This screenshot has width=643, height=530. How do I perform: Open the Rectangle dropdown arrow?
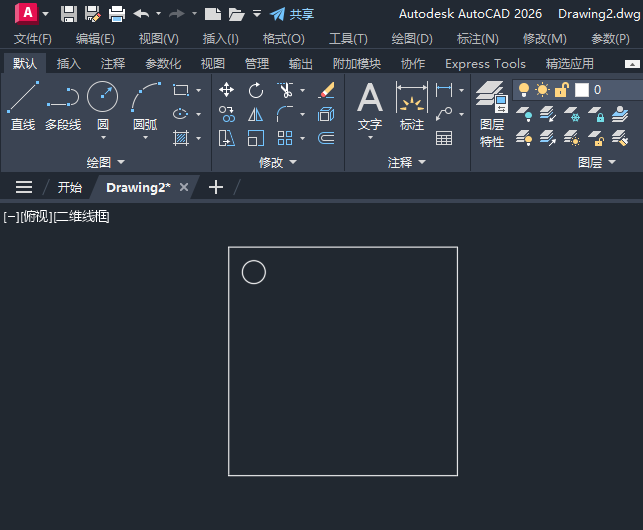click(x=198, y=90)
